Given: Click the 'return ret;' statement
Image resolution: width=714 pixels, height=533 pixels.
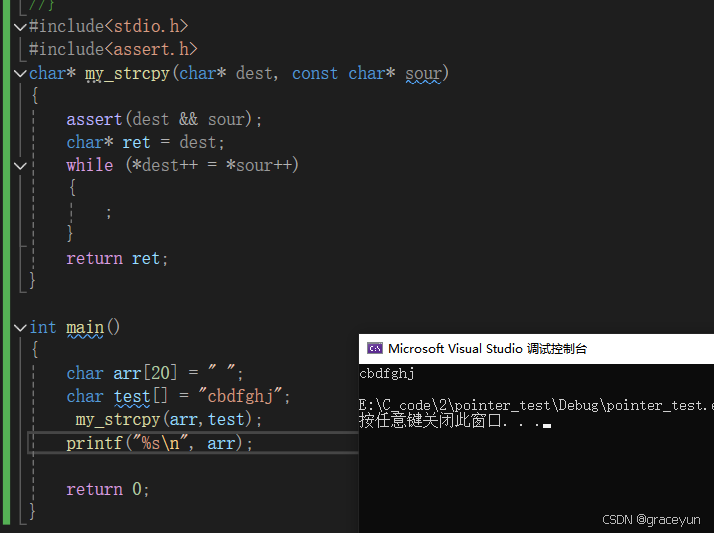Looking at the screenshot, I should tap(117, 259).
